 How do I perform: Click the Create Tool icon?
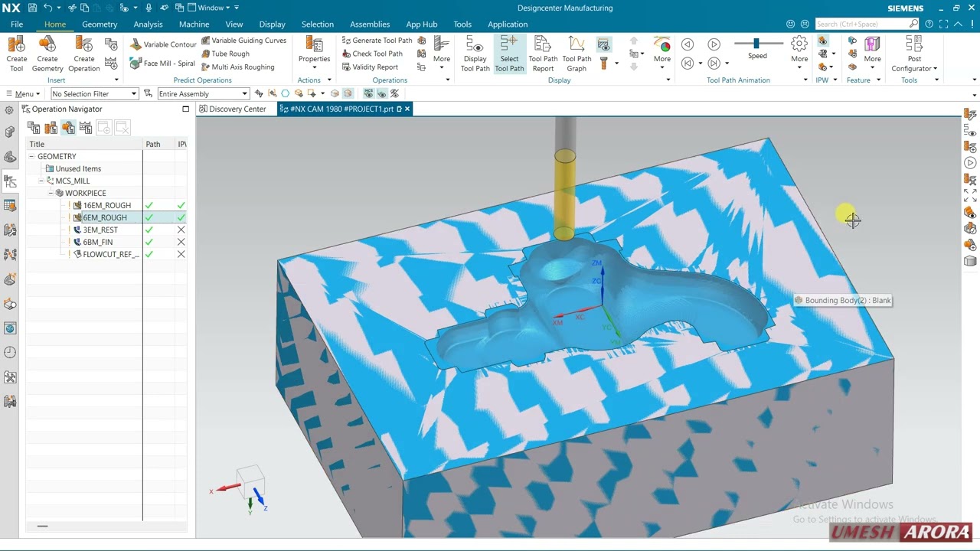(x=16, y=54)
